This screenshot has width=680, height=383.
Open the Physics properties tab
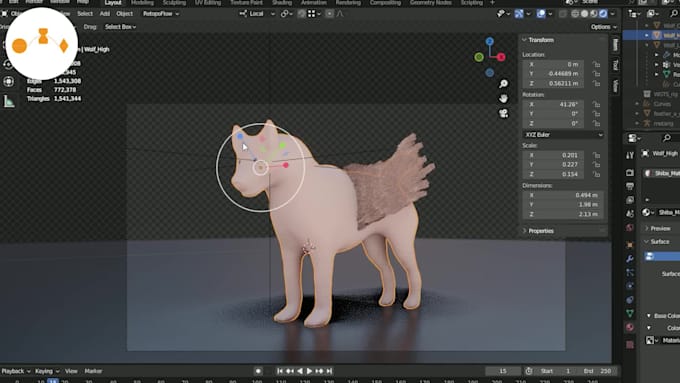[x=630, y=286]
